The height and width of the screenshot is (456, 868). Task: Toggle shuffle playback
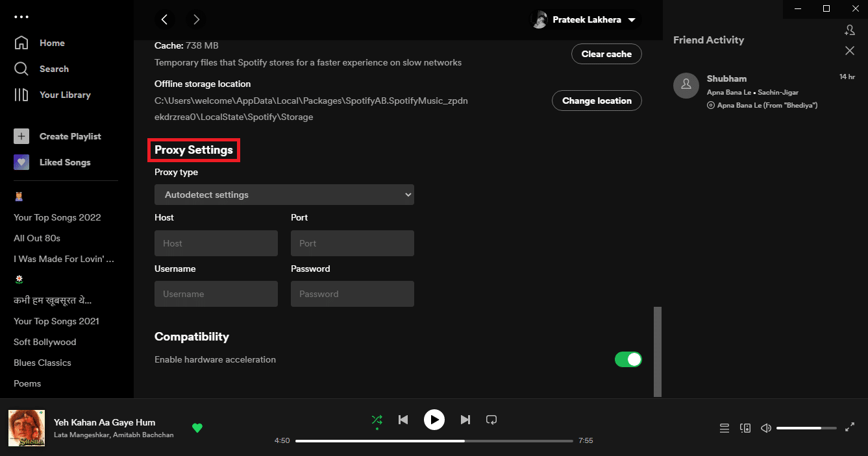pos(377,420)
